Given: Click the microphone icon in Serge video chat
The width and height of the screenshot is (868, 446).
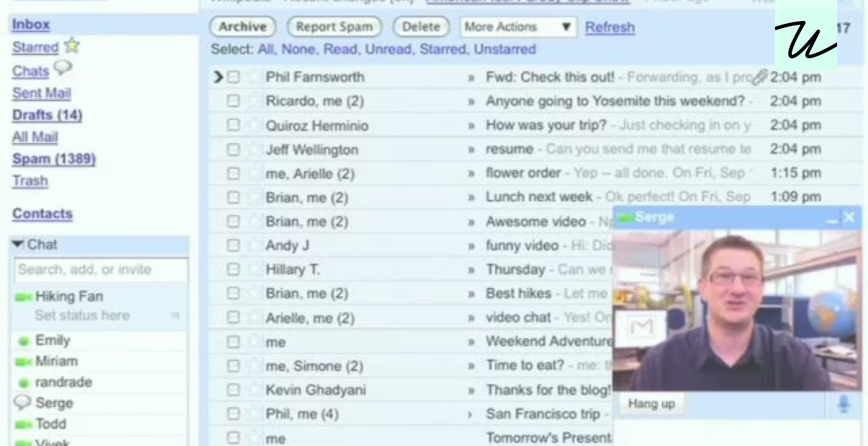Looking at the screenshot, I should click(843, 404).
